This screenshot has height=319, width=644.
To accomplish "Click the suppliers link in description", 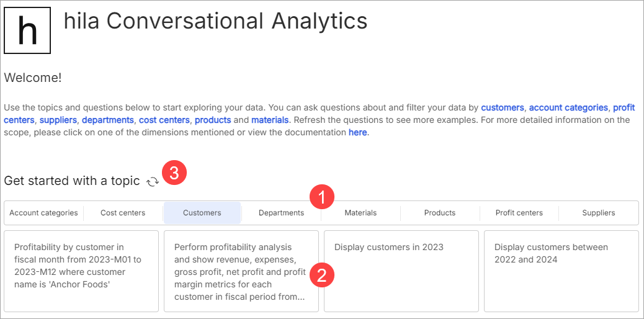I will [58, 120].
